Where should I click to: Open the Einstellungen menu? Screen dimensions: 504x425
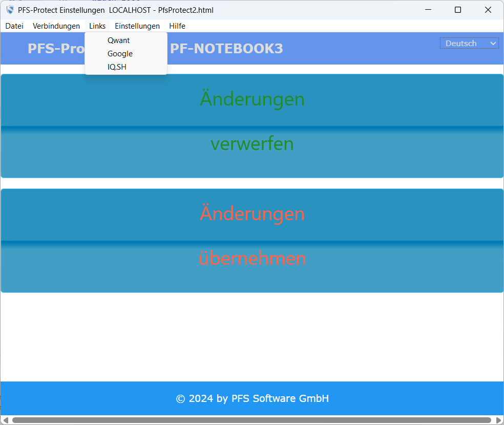137,26
